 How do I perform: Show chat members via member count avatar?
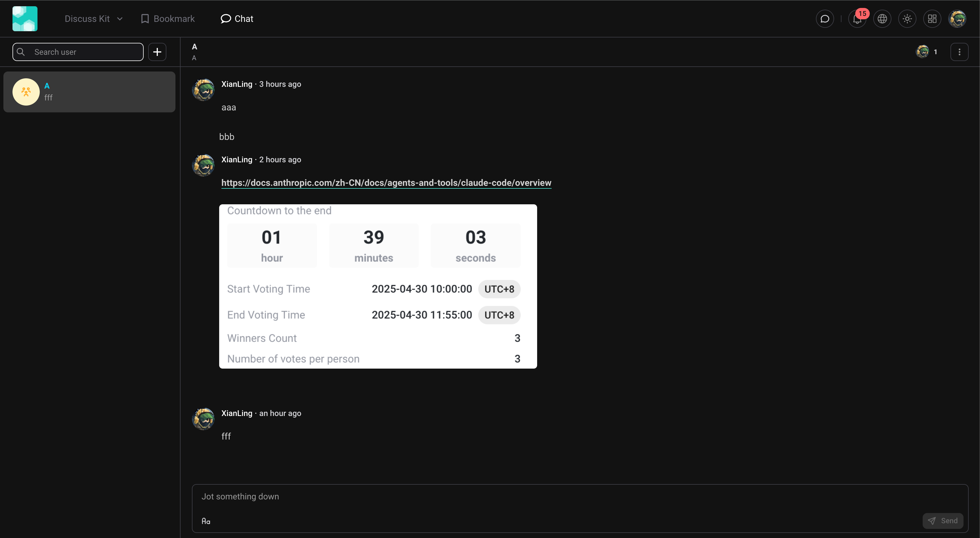coord(926,52)
